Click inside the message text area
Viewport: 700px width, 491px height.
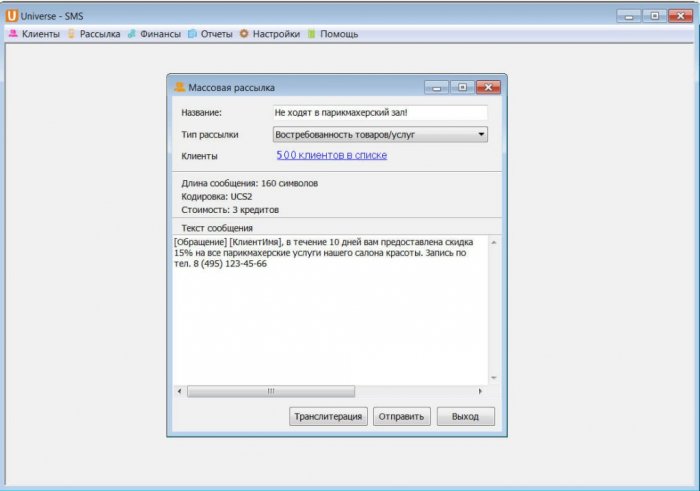click(x=330, y=320)
